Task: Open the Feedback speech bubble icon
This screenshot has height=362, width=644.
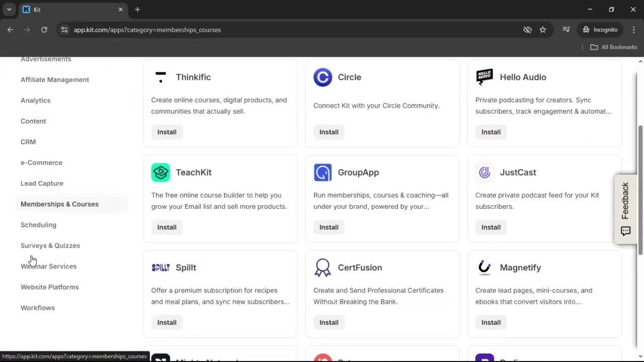Action: tap(625, 231)
